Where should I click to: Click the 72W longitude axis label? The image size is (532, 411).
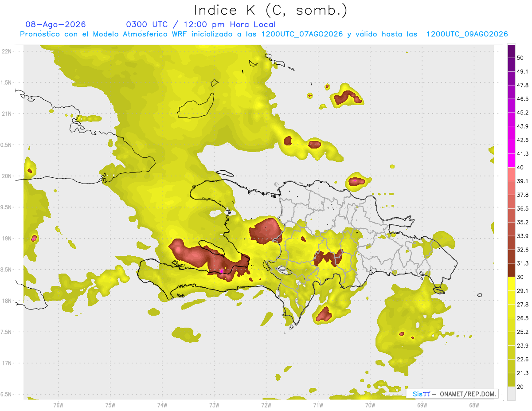[x=266, y=405]
